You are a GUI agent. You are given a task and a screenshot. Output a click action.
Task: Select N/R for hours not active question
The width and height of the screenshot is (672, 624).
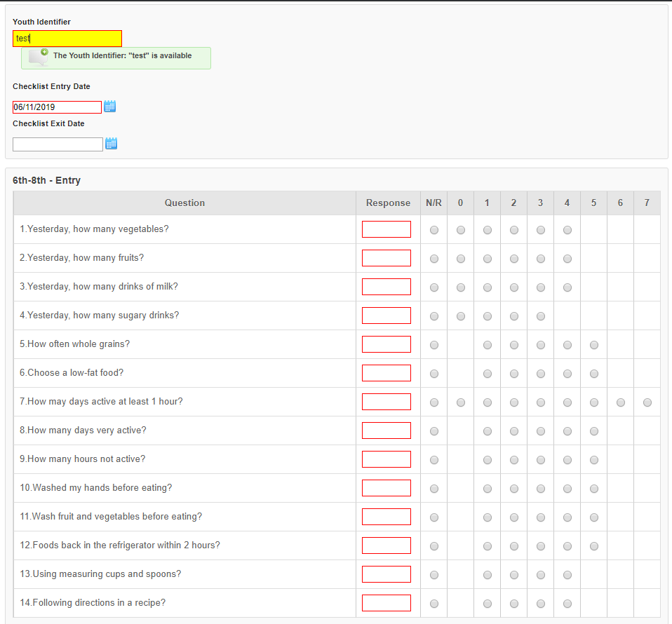point(434,459)
